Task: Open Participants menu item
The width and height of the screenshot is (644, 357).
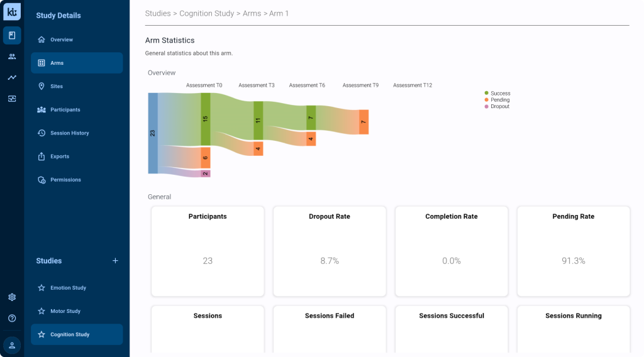Action: pyautogui.click(x=77, y=109)
